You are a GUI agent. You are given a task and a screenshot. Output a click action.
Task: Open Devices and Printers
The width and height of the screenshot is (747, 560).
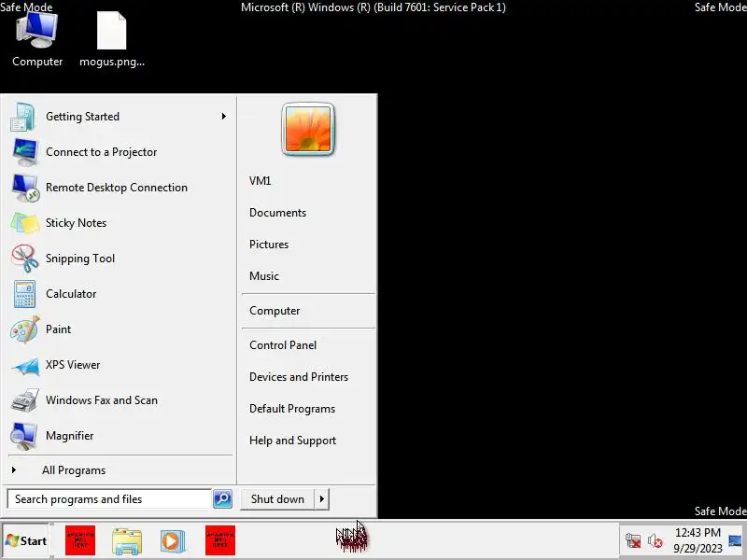pyautogui.click(x=299, y=377)
